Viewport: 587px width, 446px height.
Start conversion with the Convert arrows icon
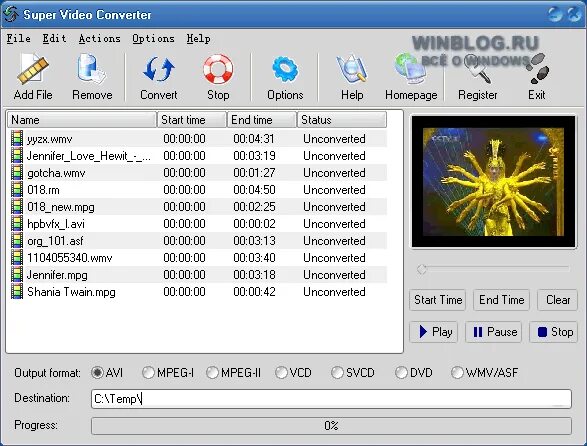(159, 69)
